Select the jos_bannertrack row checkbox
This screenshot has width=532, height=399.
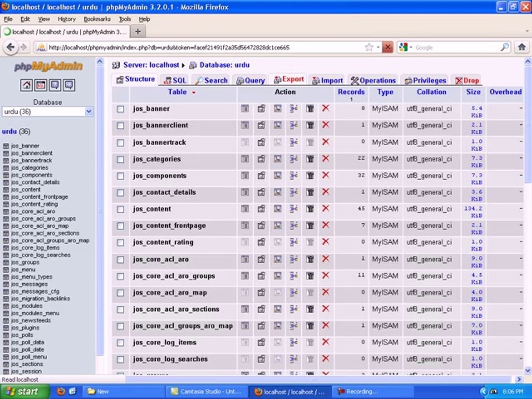tap(120, 142)
